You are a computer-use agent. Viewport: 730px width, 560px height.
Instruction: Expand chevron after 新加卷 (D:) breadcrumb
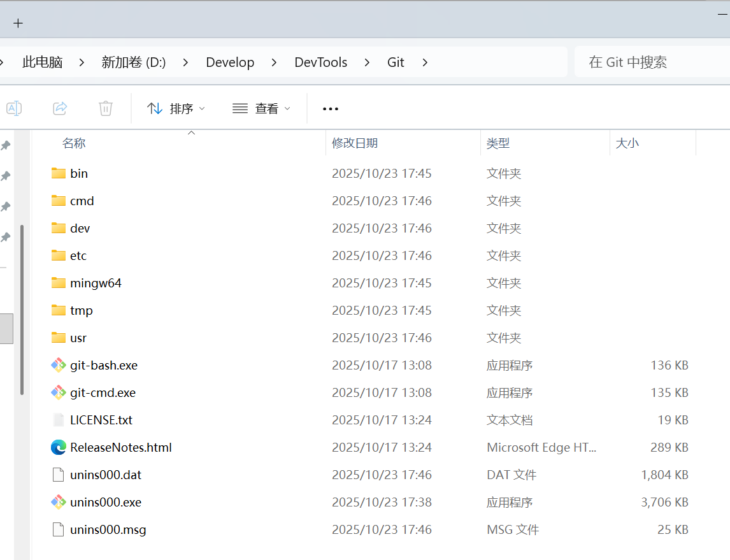(x=186, y=62)
